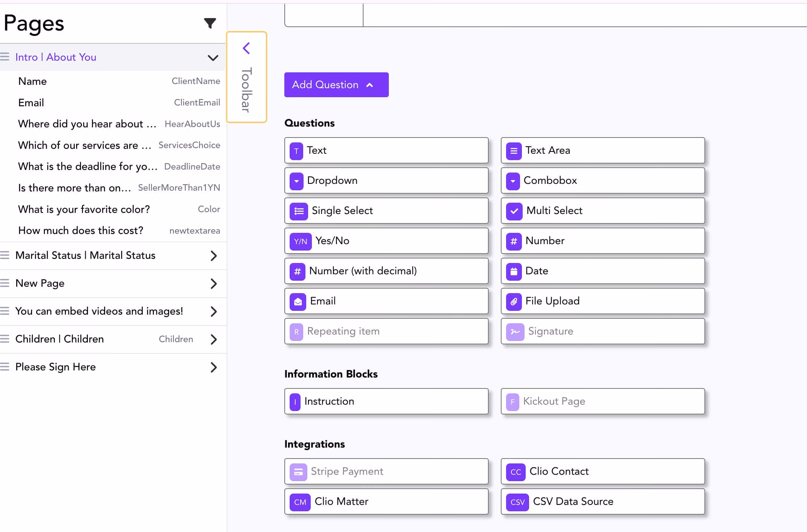
Task: Click the Clio Matter CM icon
Action: (x=300, y=502)
